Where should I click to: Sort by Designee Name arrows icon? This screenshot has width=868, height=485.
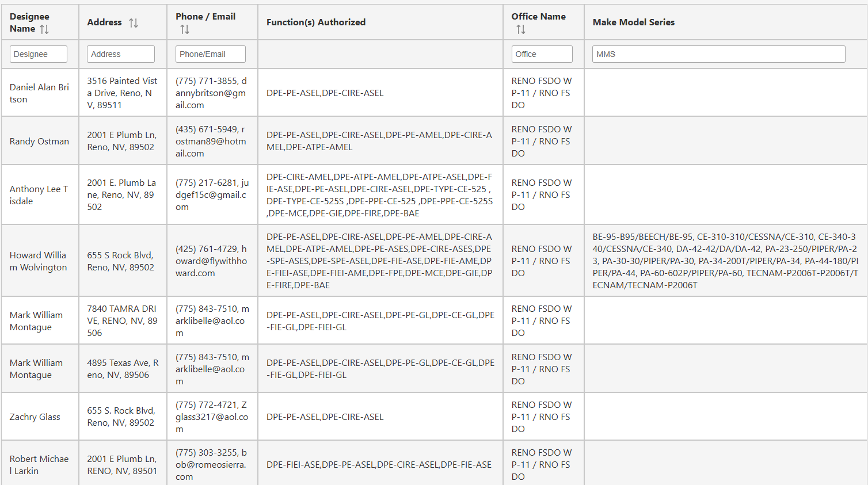pyautogui.click(x=44, y=29)
